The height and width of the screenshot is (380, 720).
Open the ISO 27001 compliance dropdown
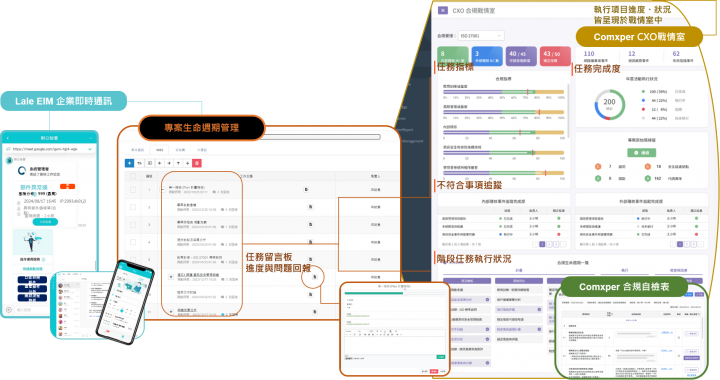click(x=481, y=35)
